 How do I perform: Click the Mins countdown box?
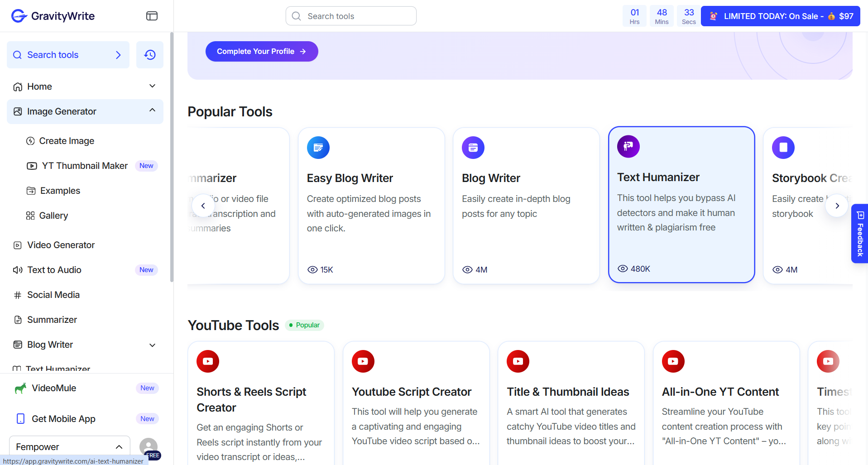[662, 16]
